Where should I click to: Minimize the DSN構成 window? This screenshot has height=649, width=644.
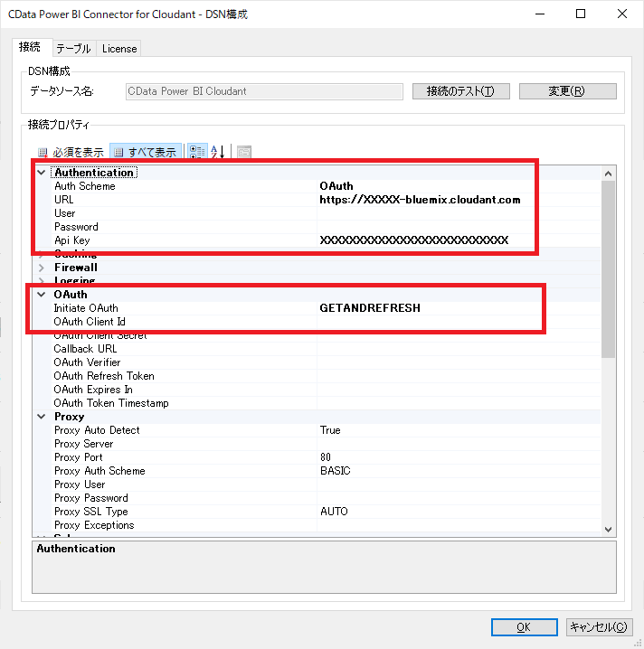pos(540,14)
